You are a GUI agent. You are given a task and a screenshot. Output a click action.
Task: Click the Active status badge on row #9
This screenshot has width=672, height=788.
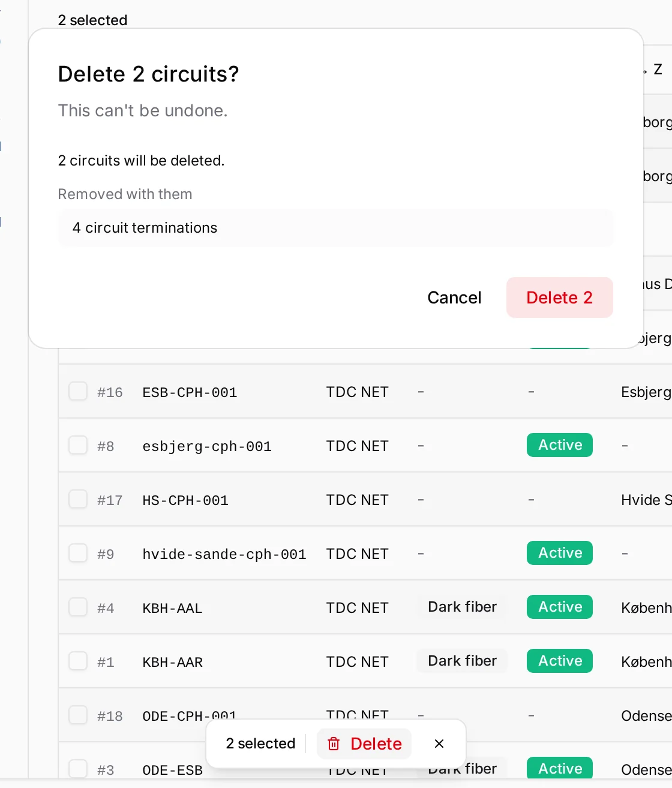coord(560,553)
